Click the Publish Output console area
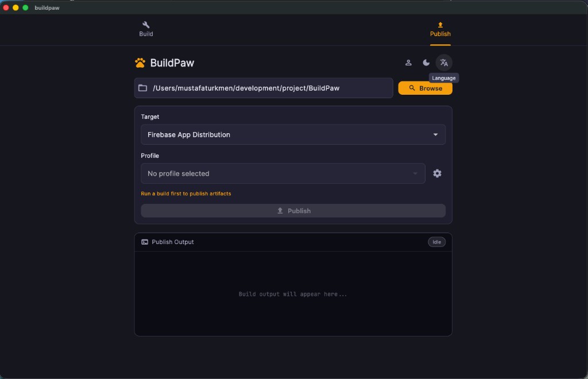The image size is (588, 379). 293,293
